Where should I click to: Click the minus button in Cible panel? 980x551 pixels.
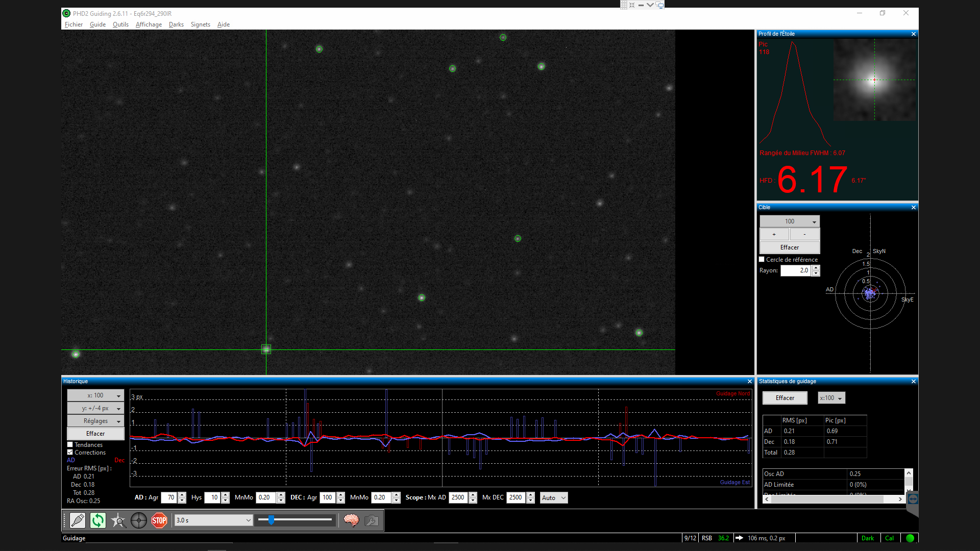click(x=805, y=235)
